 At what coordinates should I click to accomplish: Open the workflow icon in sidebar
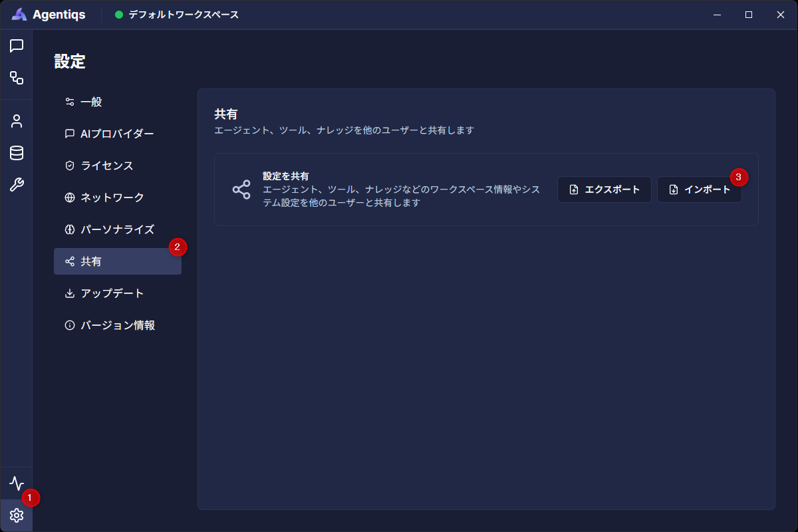click(x=17, y=78)
